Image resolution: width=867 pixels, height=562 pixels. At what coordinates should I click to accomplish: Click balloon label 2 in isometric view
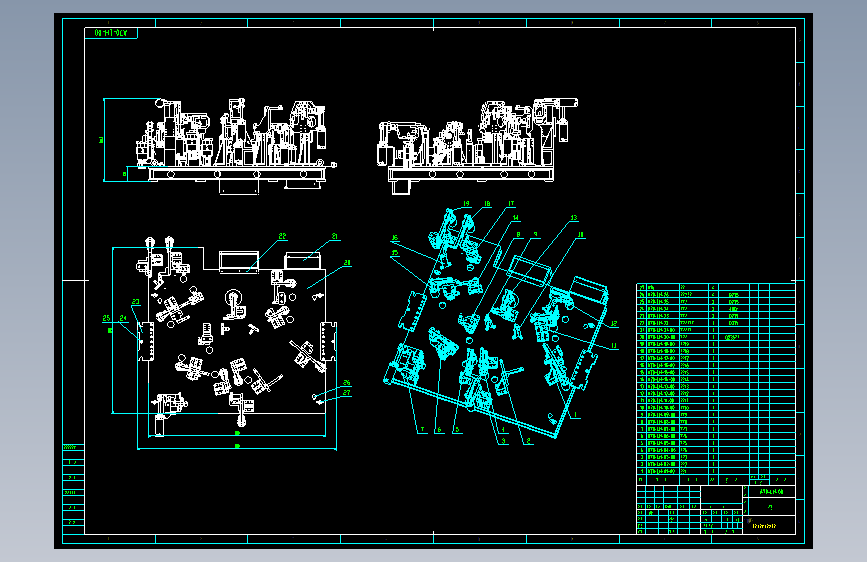pyautogui.click(x=529, y=441)
